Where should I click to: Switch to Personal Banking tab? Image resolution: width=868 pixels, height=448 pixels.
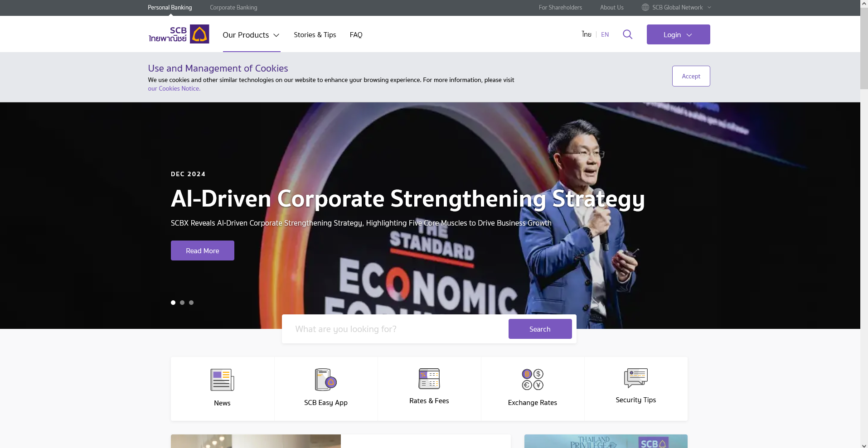coord(170,7)
